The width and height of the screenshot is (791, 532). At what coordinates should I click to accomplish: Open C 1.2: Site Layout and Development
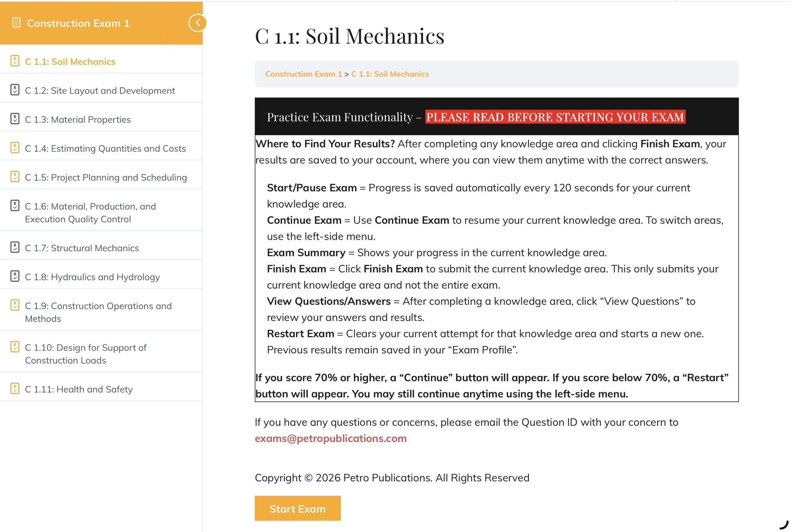[100, 91]
